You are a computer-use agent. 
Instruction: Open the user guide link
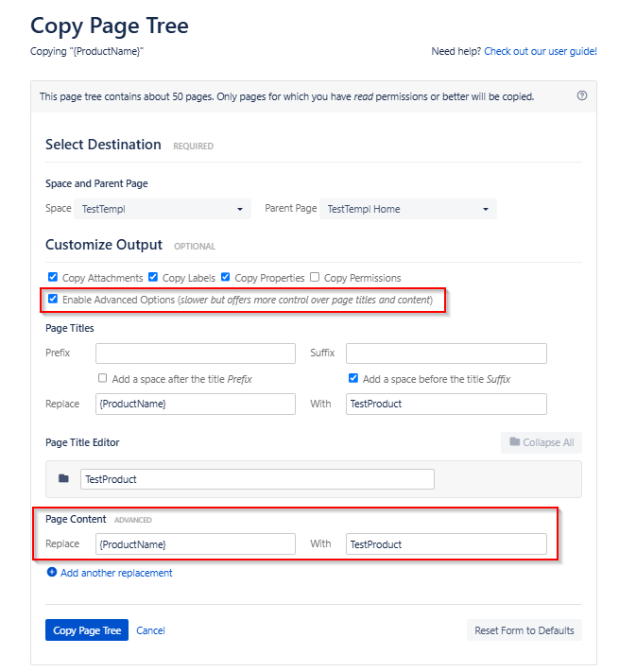point(541,51)
